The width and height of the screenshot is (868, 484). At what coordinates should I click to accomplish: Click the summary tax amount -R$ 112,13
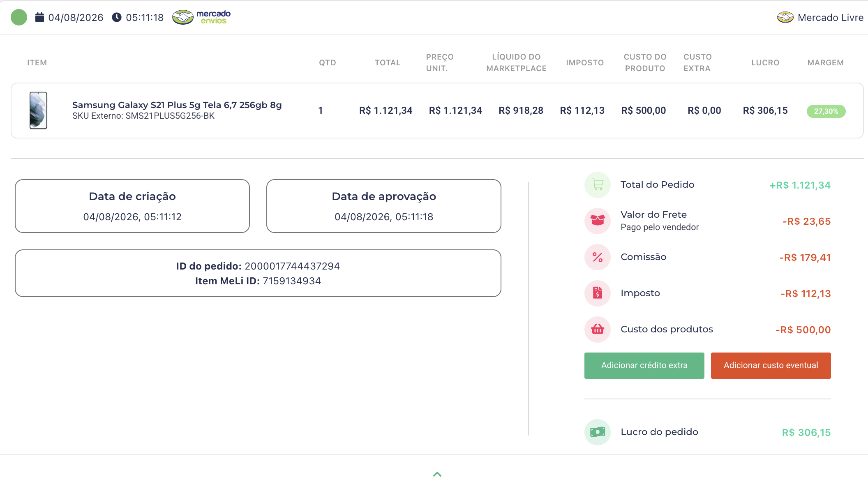[806, 294]
